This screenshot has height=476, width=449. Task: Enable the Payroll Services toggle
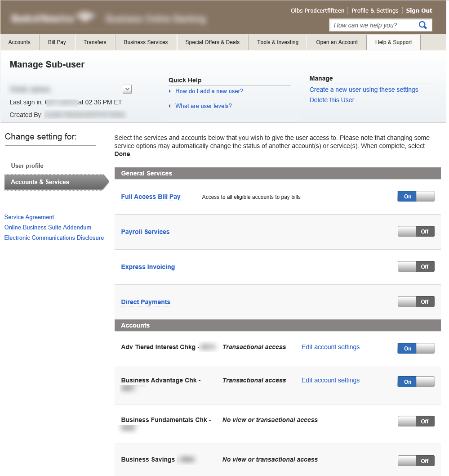[x=416, y=232]
